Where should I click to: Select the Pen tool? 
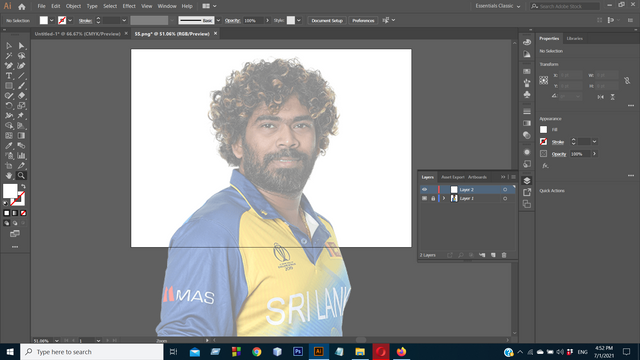9,66
